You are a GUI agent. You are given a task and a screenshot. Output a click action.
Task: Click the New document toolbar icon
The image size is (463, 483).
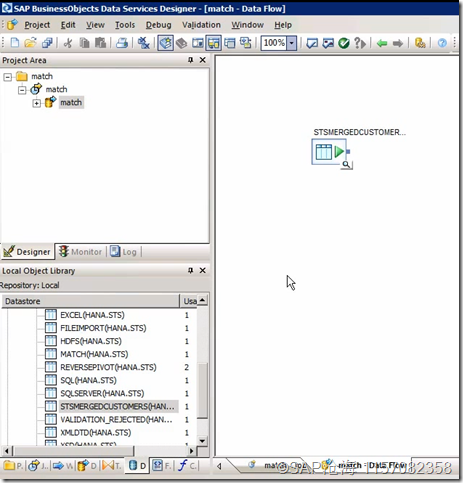coord(15,43)
